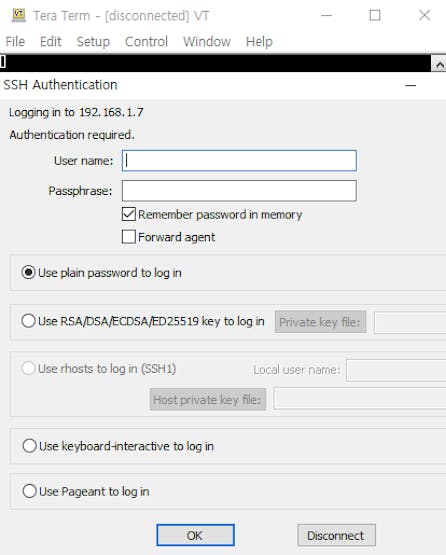
Task: Click the Tera Term application icon
Action: point(19,15)
